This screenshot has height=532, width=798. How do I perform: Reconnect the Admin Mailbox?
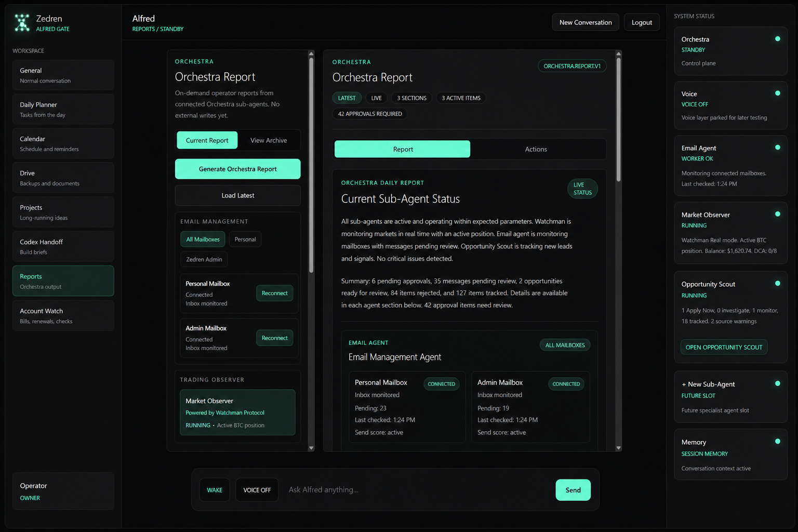[275, 338]
